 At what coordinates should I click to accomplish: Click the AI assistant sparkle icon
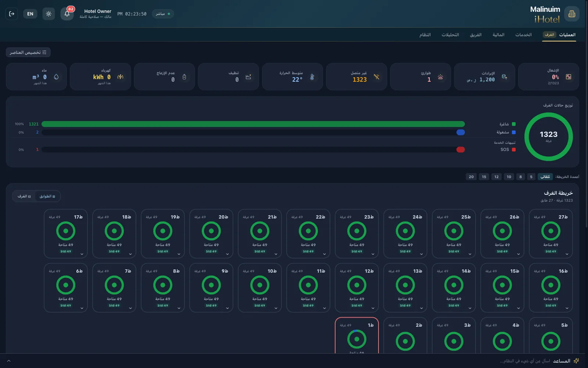click(576, 361)
